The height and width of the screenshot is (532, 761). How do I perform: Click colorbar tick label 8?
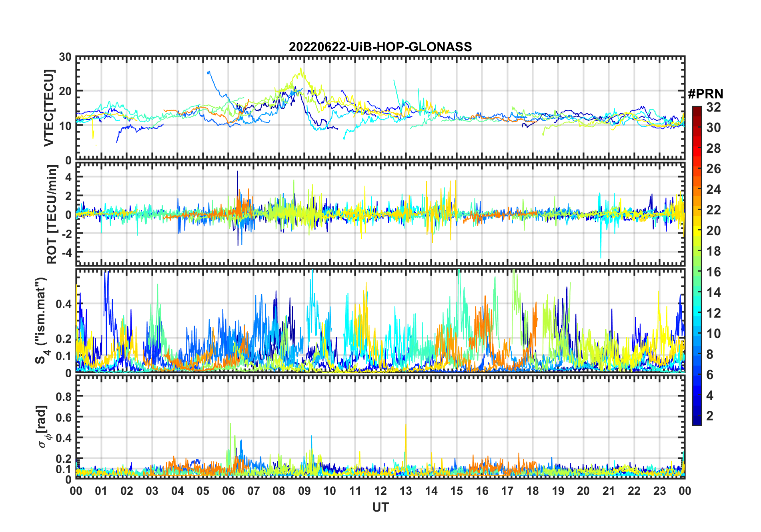click(x=710, y=354)
